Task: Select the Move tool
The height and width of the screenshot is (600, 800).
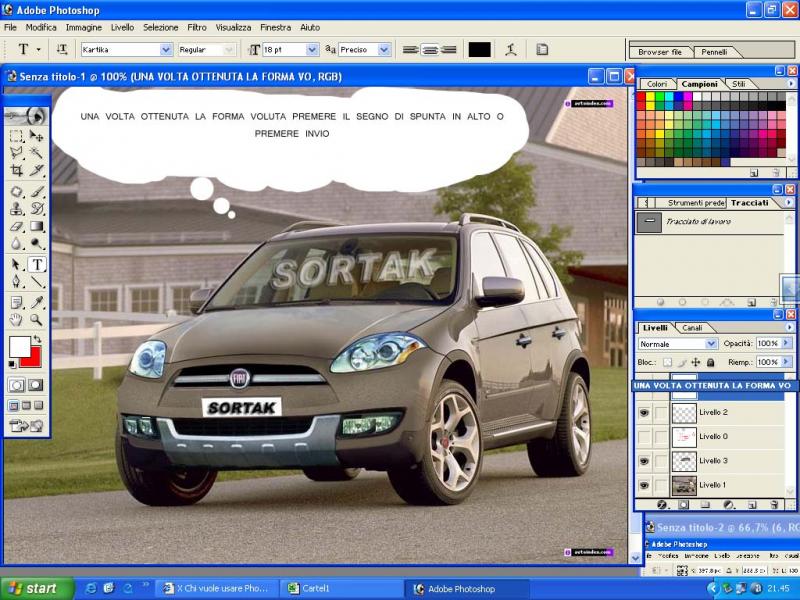Action: point(36,136)
